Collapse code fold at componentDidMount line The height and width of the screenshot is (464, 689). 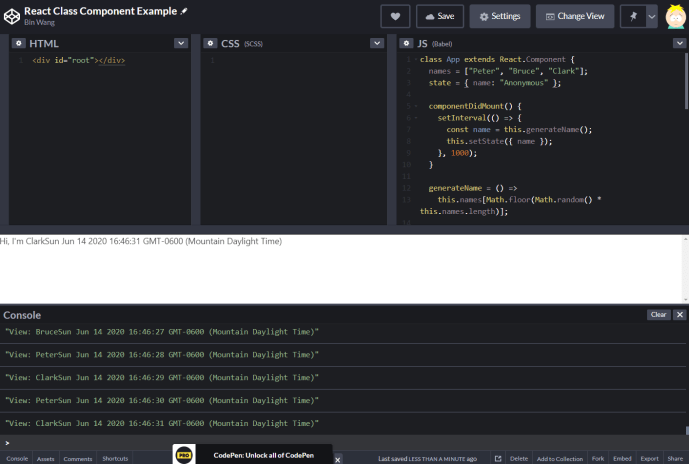(x=416, y=106)
